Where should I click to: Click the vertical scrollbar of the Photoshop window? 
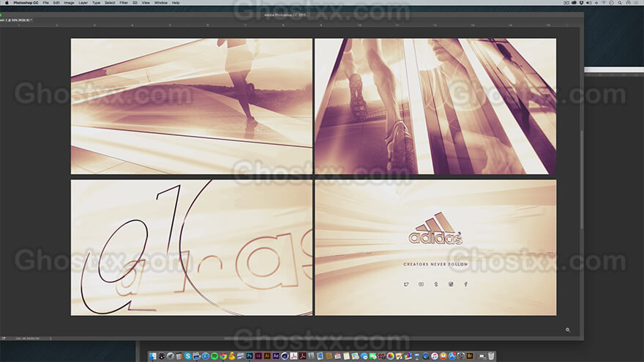[x=582, y=180]
